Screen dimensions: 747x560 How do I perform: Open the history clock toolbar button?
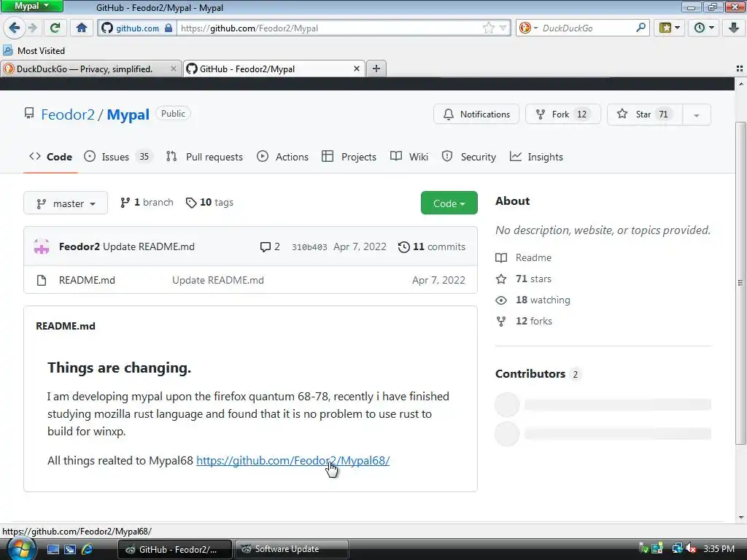coord(704,28)
